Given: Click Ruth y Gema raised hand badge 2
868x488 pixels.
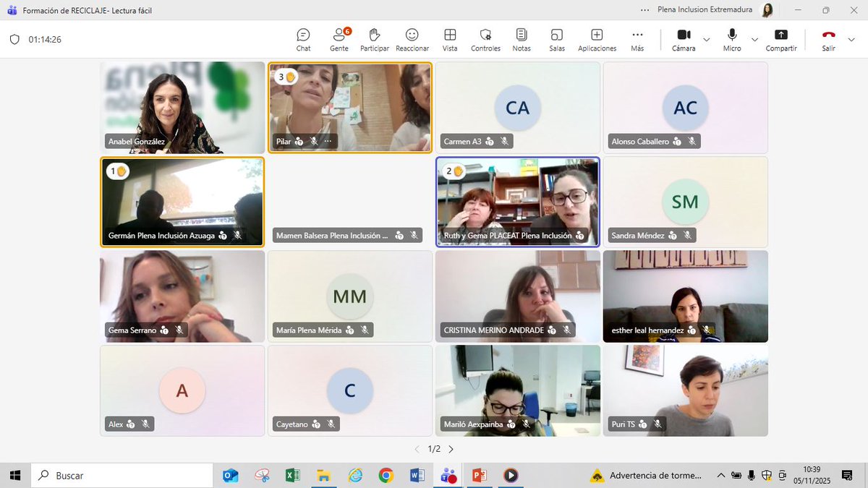Looking at the screenshot, I should pos(454,171).
